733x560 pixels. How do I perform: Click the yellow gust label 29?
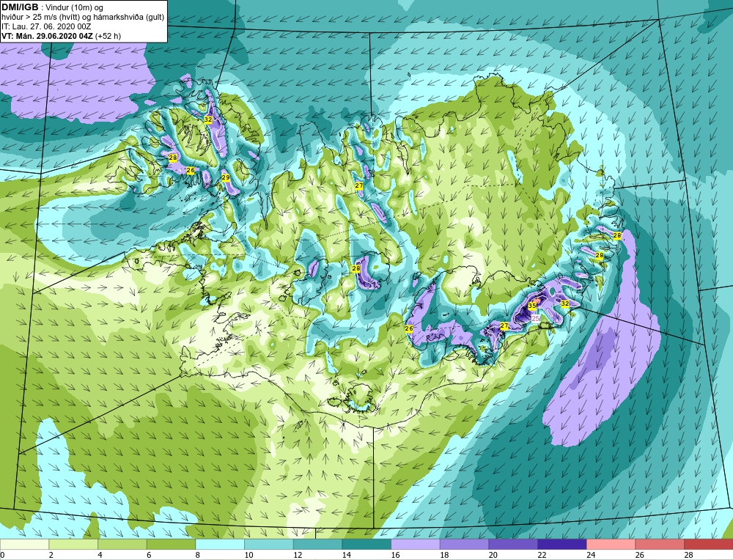coord(225,177)
